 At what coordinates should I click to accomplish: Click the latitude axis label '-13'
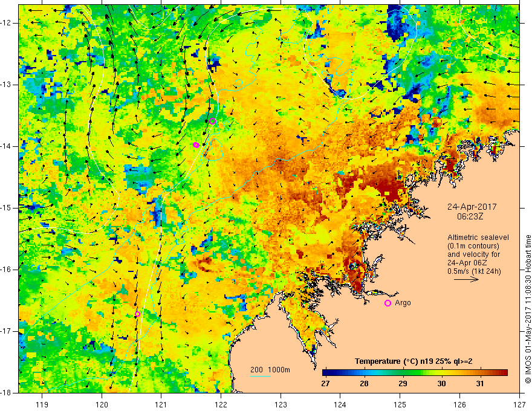point(6,85)
